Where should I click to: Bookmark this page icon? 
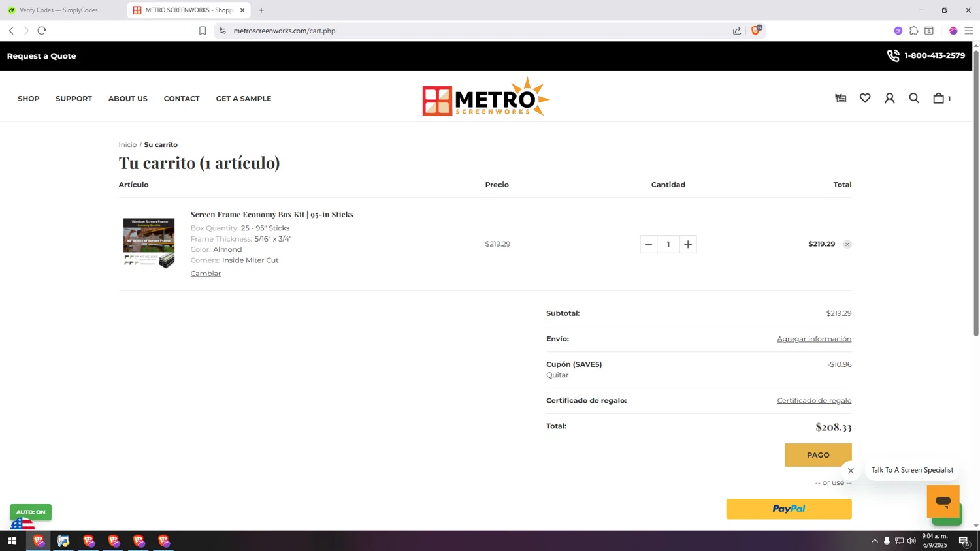click(x=203, y=31)
